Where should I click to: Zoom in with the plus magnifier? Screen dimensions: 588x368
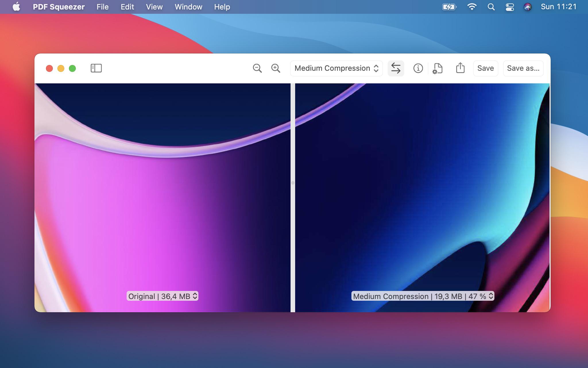tap(276, 68)
